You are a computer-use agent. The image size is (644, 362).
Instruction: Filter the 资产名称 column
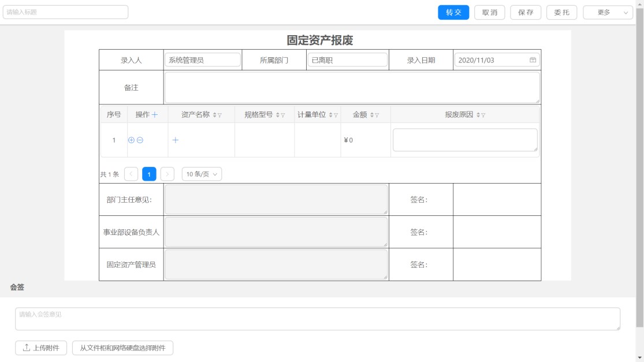pos(219,115)
